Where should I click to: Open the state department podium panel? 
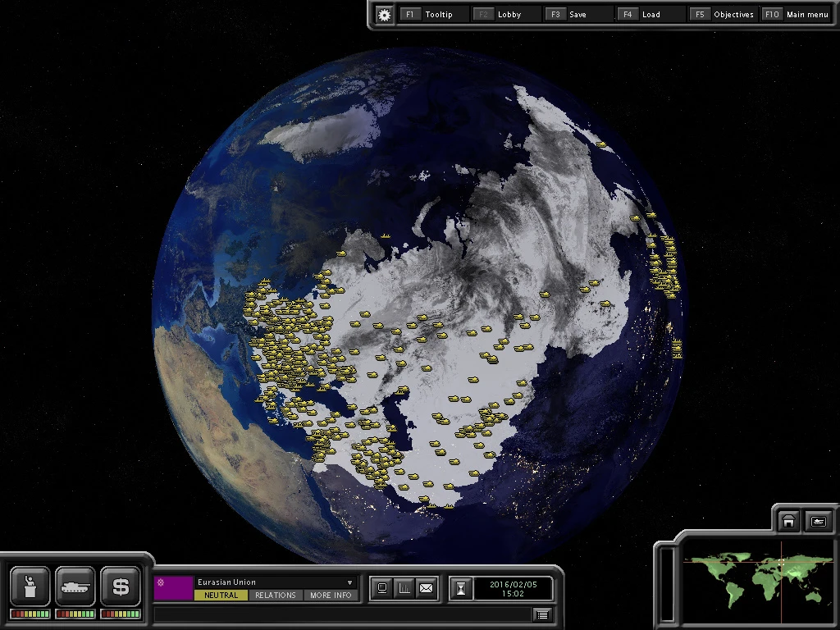(x=30, y=587)
